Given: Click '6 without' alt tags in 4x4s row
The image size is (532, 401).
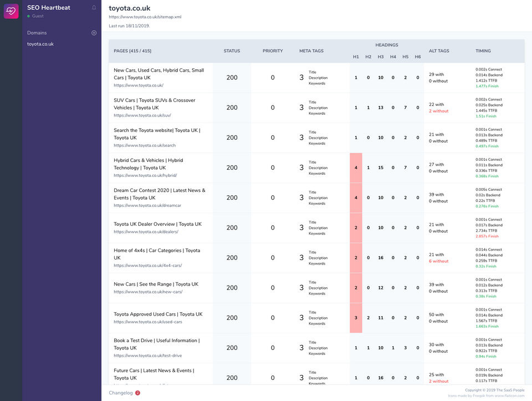Looking at the screenshot, I should 438,261.
